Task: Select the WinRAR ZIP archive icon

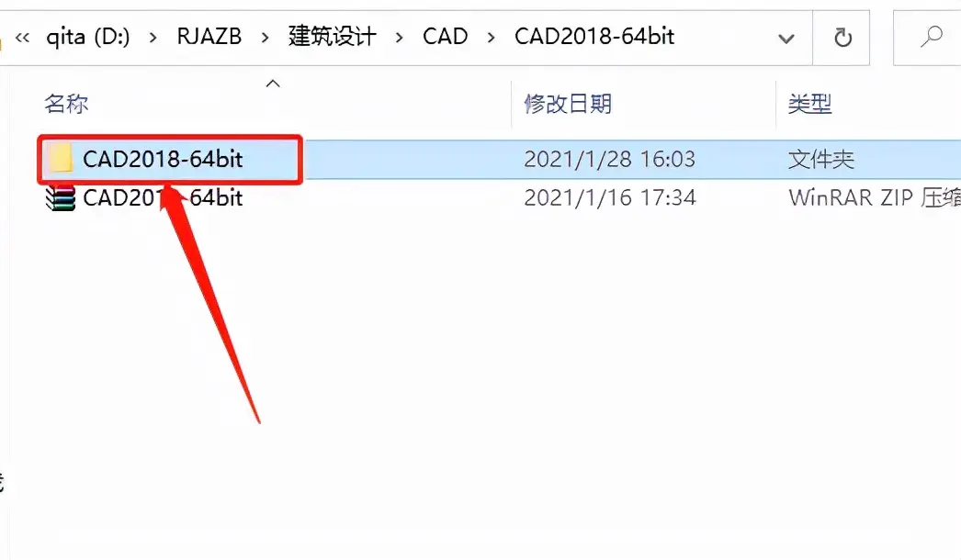Action: (60, 198)
